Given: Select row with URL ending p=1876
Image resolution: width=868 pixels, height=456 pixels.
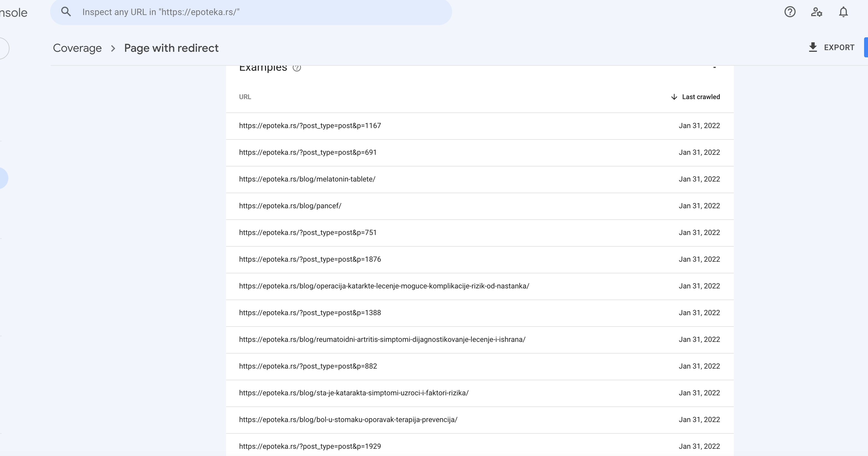Looking at the screenshot, I should pyautogui.click(x=480, y=259).
